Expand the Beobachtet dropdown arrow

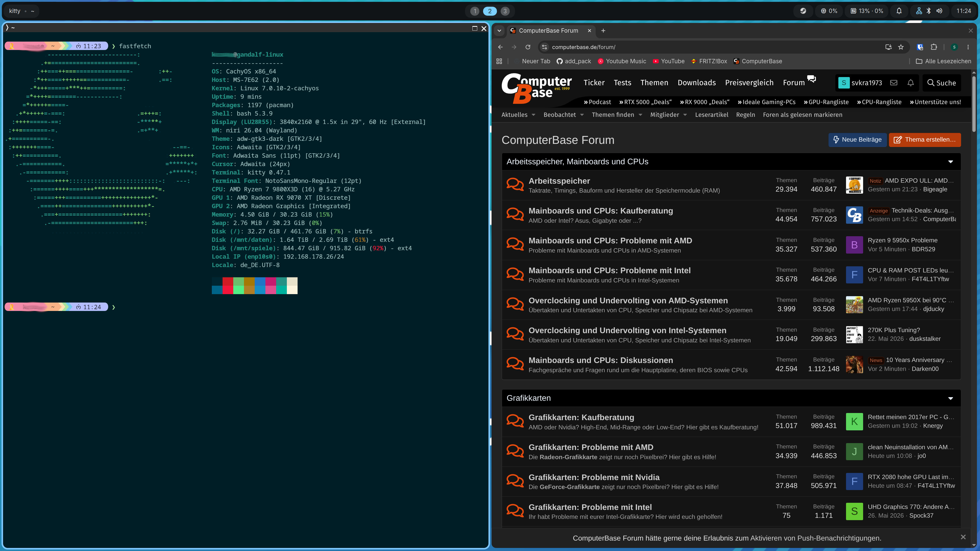(582, 115)
